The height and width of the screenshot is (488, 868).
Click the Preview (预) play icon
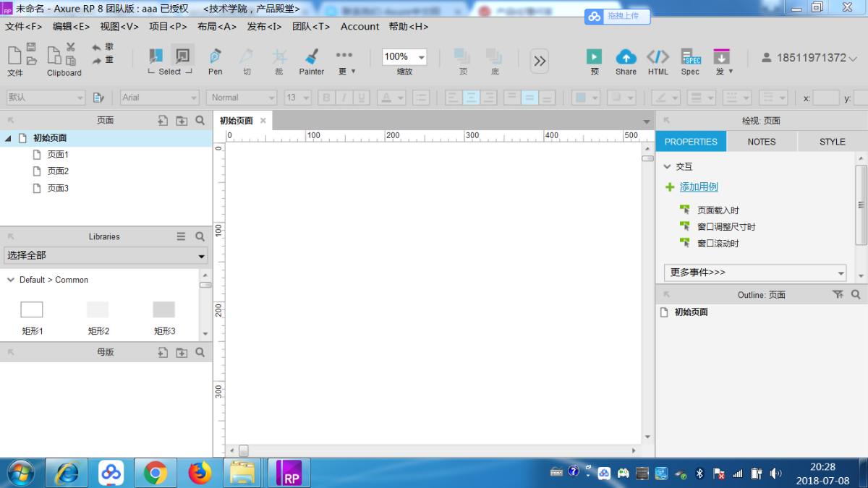[x=594, y=56]
